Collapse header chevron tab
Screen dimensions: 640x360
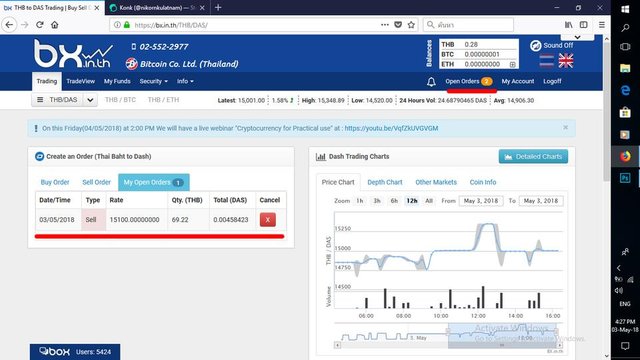pyautogui.click(x=577, y=37)
